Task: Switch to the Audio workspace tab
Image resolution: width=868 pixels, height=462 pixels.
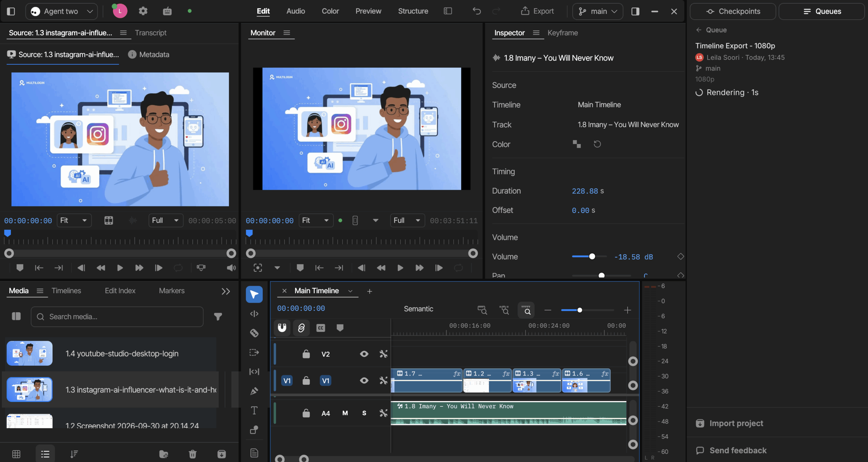Action: 296,11
